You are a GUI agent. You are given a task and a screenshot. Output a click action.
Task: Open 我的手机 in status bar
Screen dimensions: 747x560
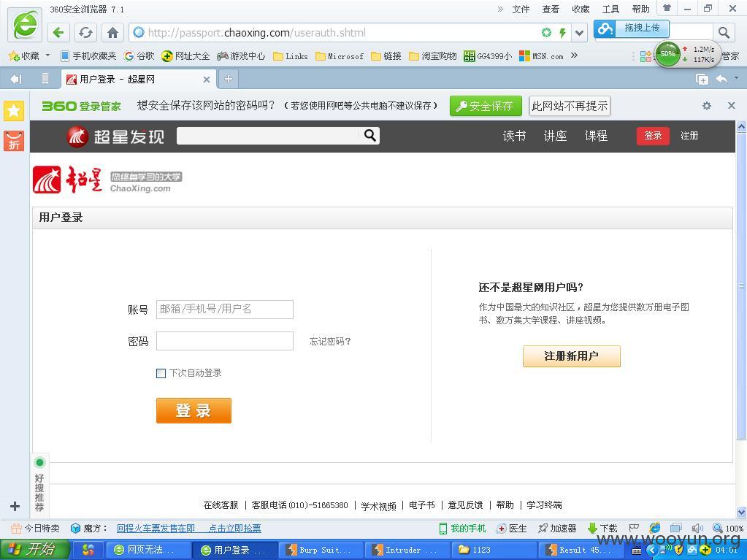click(462, 528)
